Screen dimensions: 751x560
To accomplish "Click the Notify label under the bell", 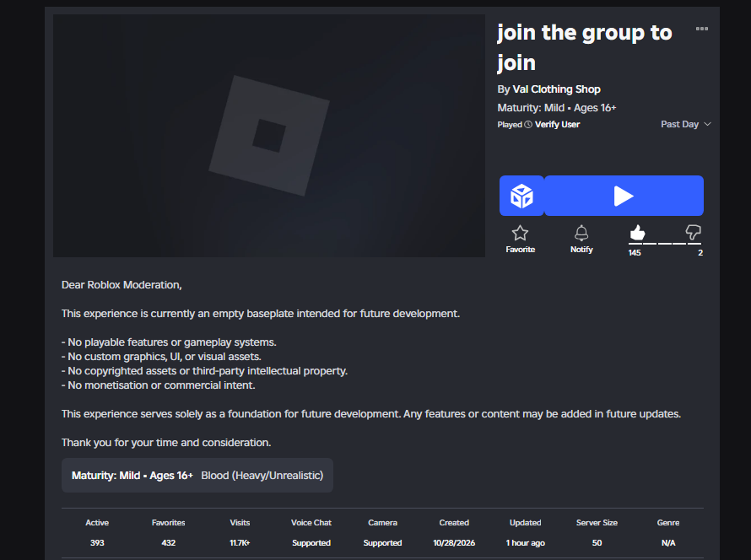I will point(581,250).
